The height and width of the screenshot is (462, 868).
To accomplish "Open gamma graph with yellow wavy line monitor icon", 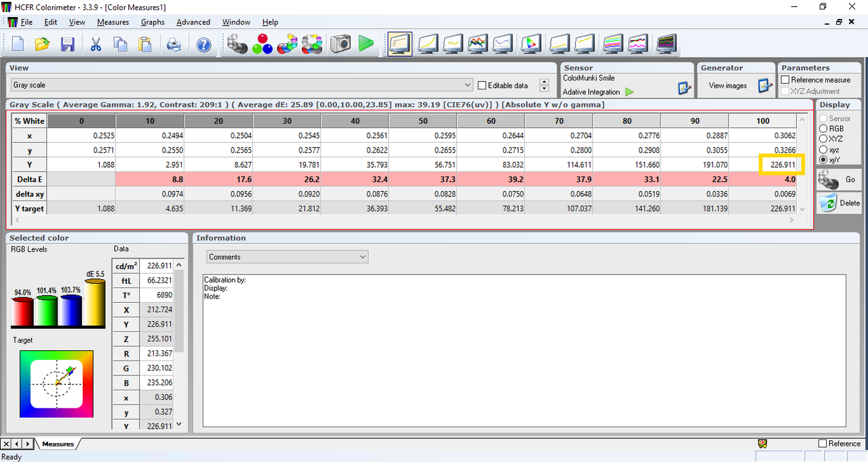I will coord(452,44).
